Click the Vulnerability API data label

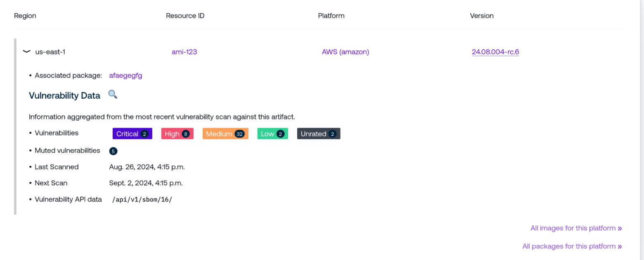coord(68,199)
